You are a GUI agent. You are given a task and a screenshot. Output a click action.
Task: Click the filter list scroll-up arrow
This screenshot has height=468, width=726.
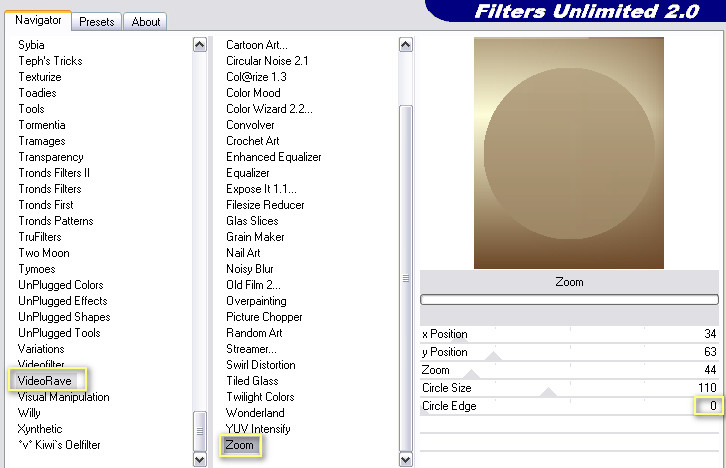(406, 45)
